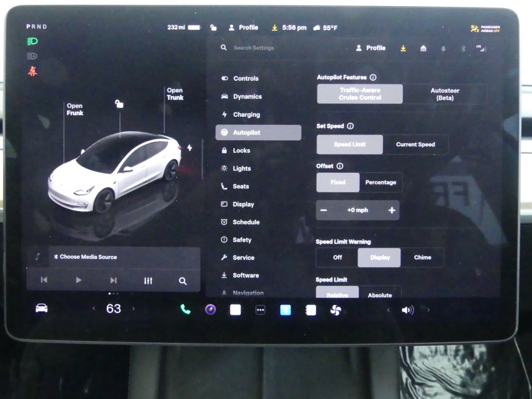
Task: Tap the phone icon in bottom bar
Action: (185, 310)
